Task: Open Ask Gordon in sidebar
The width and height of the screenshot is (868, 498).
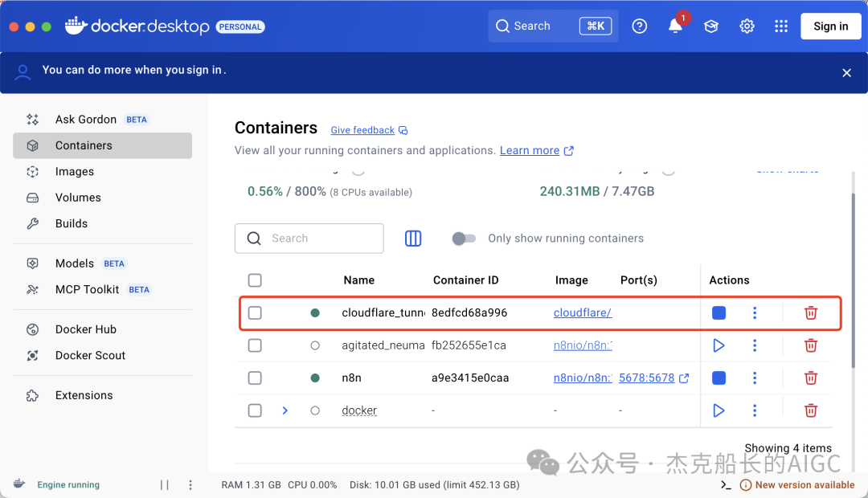Action: click(x=102, y=120)
